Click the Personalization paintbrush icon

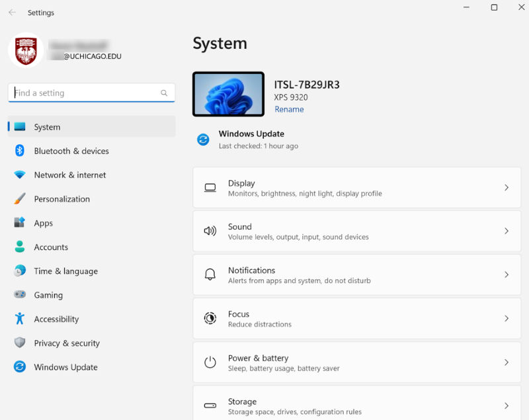20,198
